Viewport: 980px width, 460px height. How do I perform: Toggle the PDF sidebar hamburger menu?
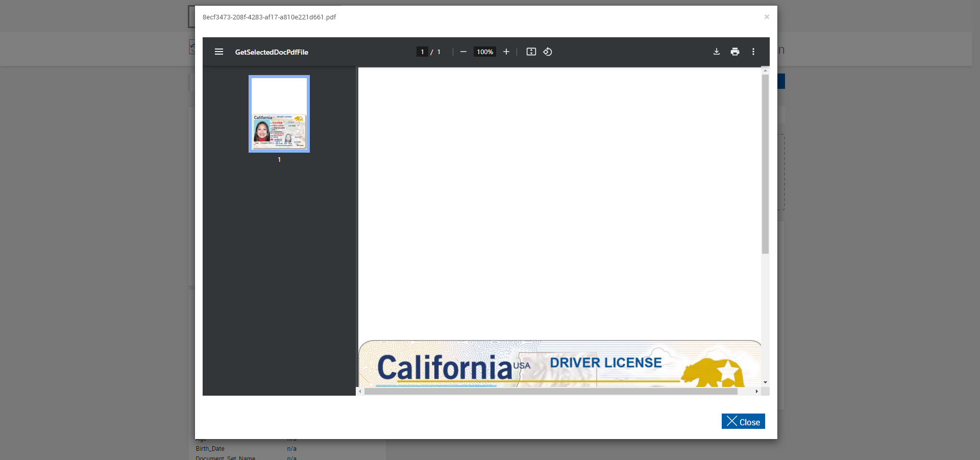tap(219, 52)
